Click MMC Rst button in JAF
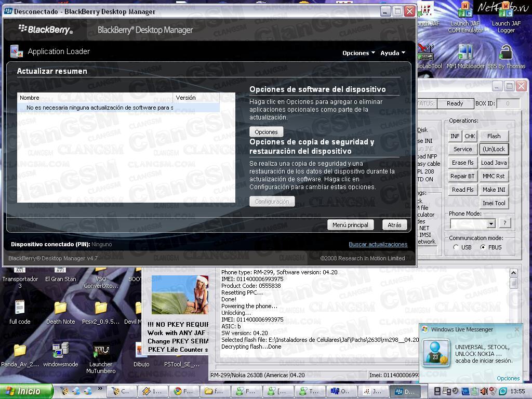Image resolution: width=532 pixels, height=399 pixels. [x=494, y=176]
